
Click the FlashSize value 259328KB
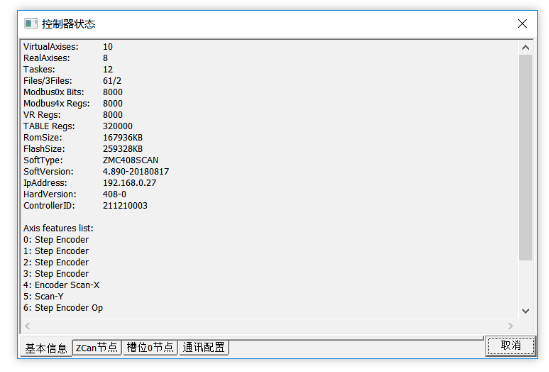(x=123, y=149)
